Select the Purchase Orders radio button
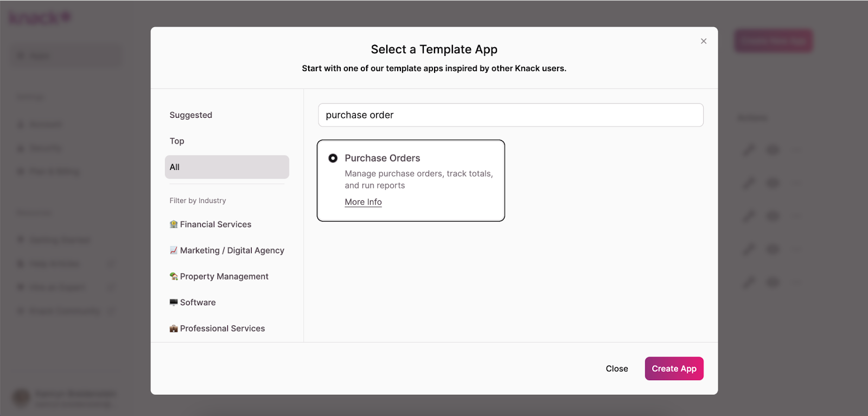 pyautogui.click(x=333, y=158)
